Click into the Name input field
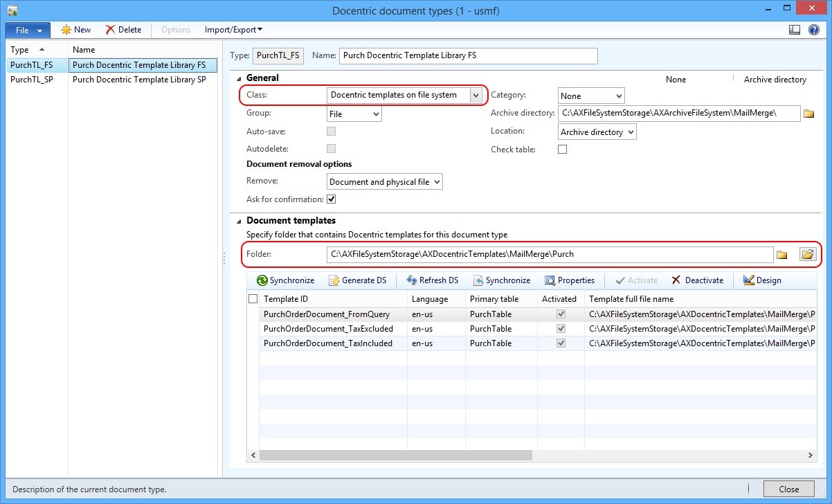Image resolution: width=832 pixels, height=504 pixels. pyautogui.click(x=468, y=55)
